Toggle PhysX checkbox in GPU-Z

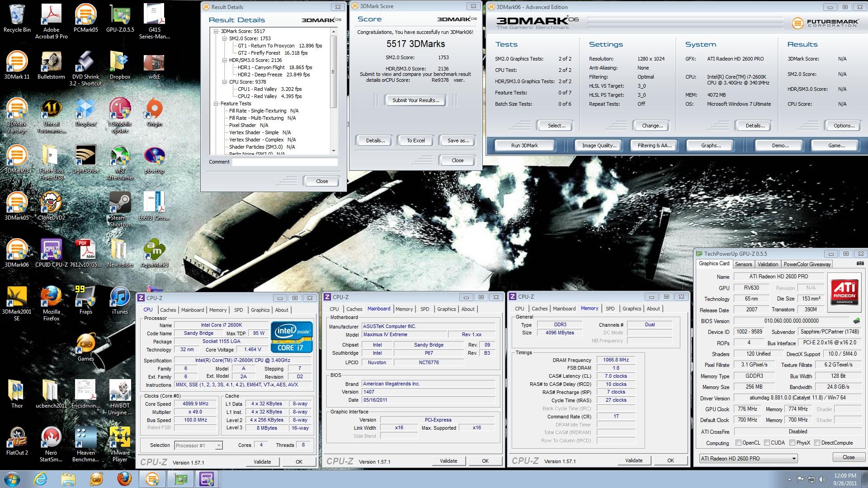pyautogui.click(x=792, y=443)
